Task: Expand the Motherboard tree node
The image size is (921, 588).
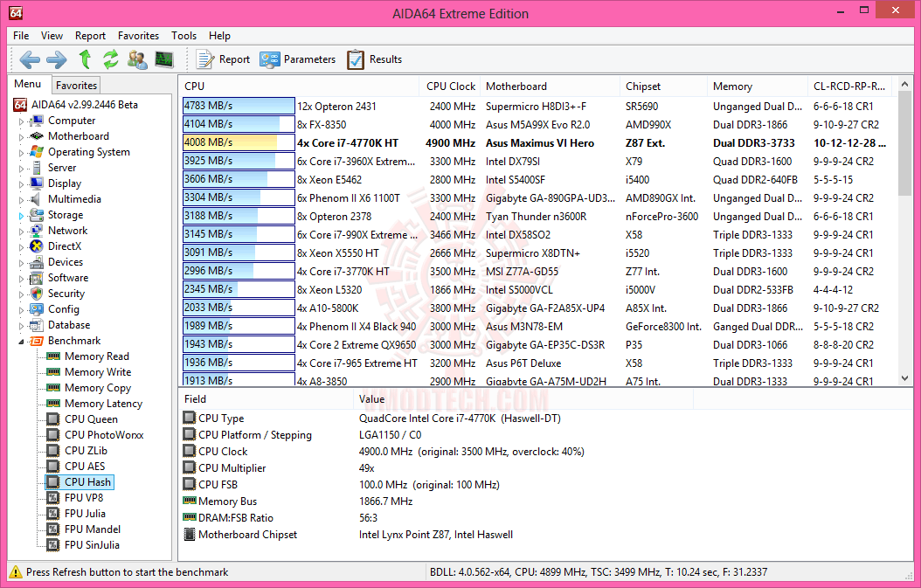Action: tap(22, 137)
